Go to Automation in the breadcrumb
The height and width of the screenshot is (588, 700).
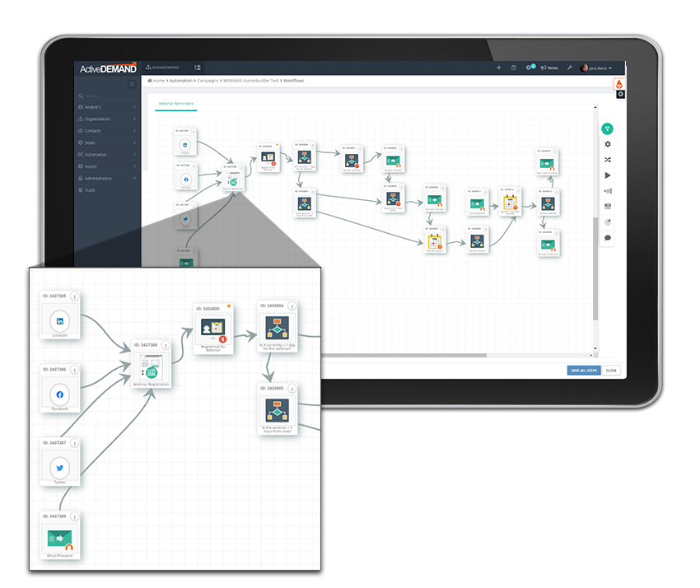point(181,81)
